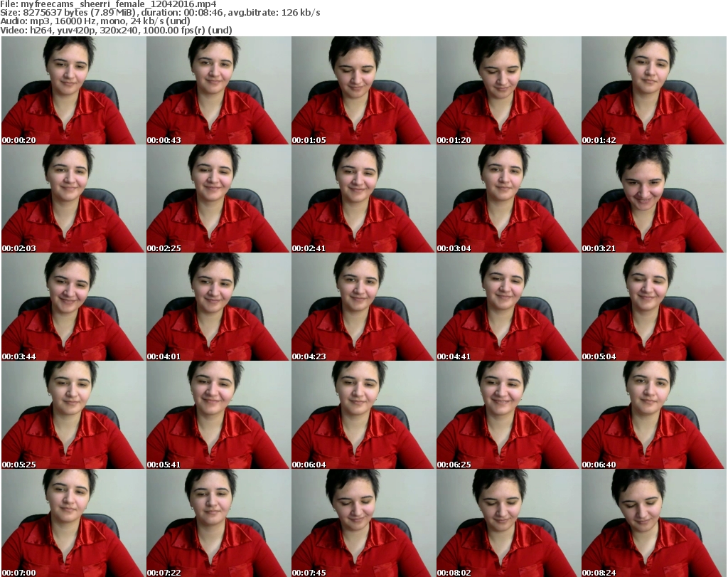Click the final frame at 00:08:24
The width and height of the screenshot is (728, 577).
pyautogui.click(x=653, y=523)
